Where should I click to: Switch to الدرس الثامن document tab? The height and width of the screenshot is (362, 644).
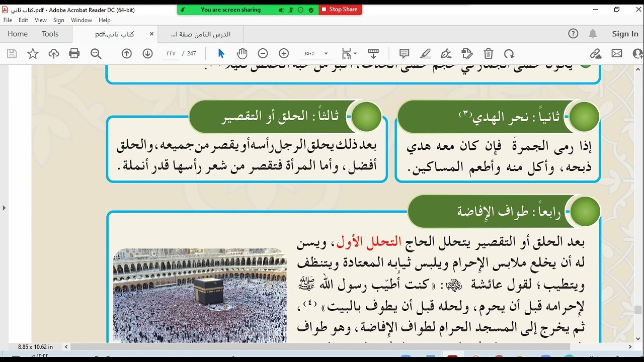[x=201, y=34]
